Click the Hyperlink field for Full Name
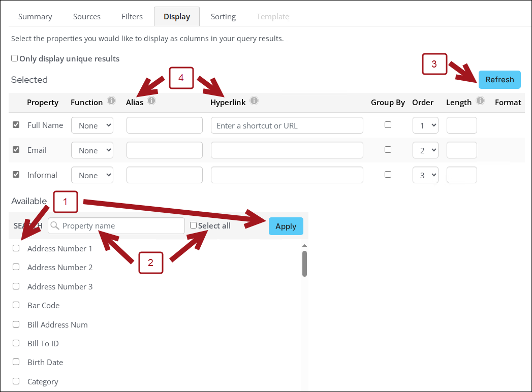This screenshot has height=392, width=532. (x=287, y=125)
